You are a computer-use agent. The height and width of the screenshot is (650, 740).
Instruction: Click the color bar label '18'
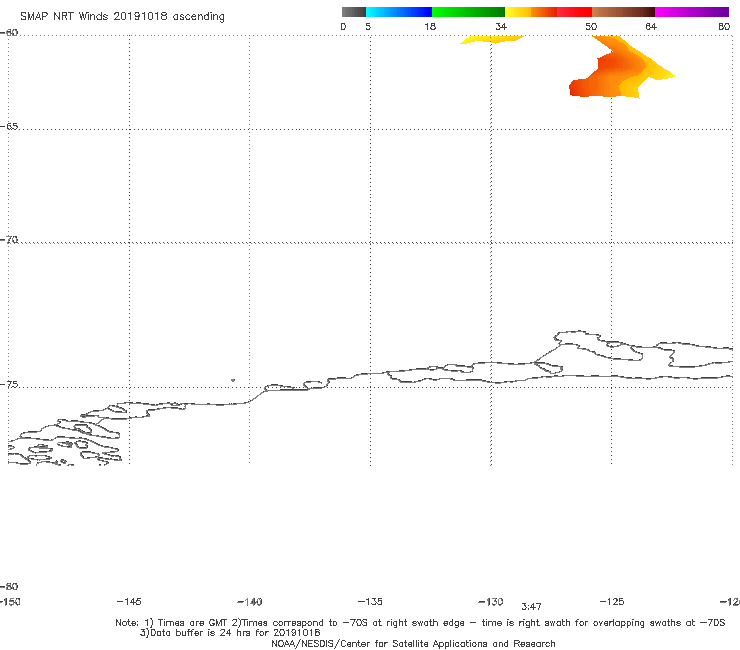point(430,26)
